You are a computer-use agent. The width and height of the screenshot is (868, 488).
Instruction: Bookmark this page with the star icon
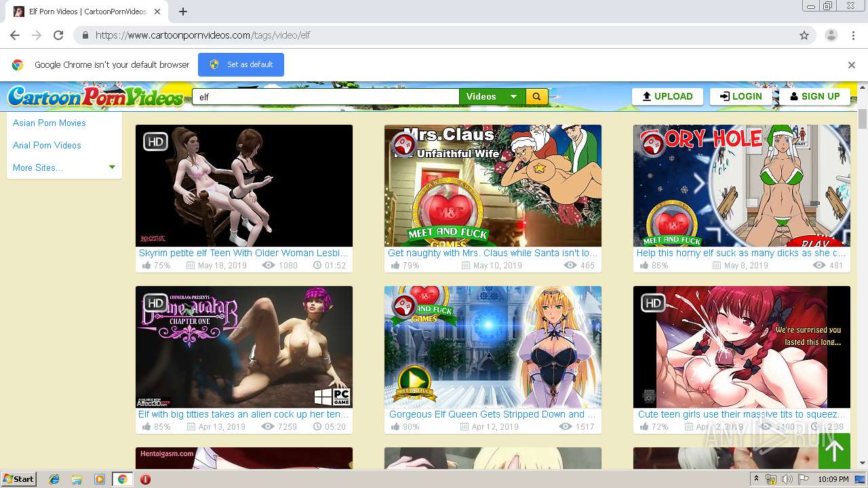[804, 35]
